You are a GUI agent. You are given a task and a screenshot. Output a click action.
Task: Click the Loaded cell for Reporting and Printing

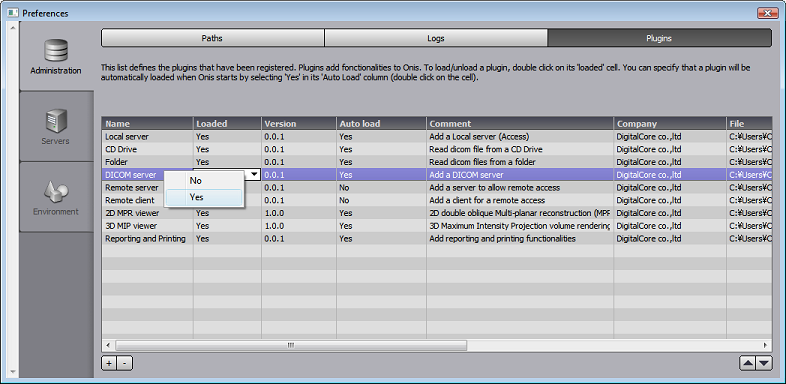(x=227, y=239)
